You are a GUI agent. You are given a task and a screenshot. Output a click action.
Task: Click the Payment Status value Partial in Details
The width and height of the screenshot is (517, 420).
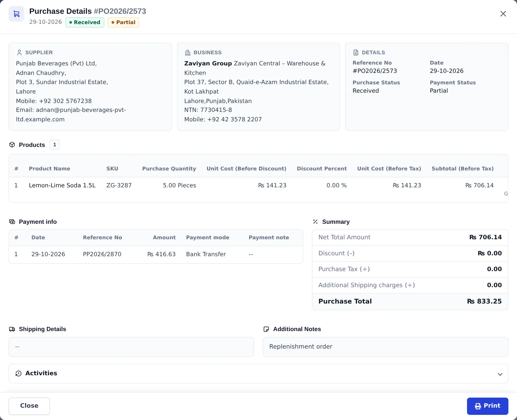tap(439, 91)
